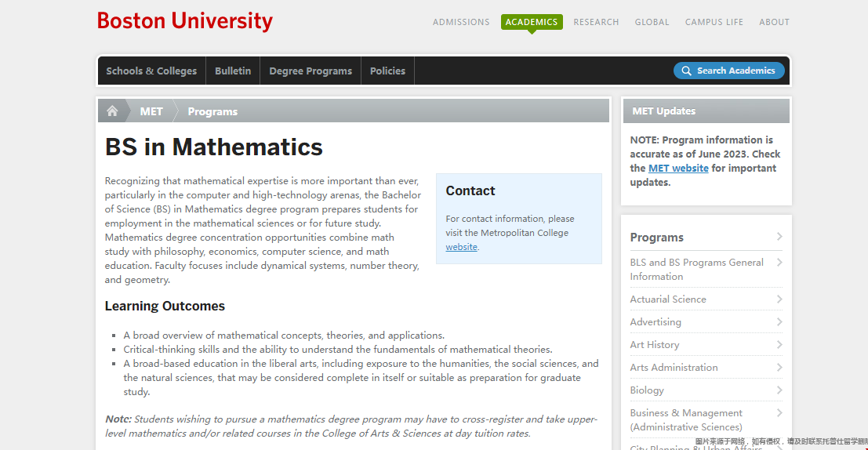Open the Campus Life top menu
This screenshot has height=450, width=868.
[x=714, y=22]
